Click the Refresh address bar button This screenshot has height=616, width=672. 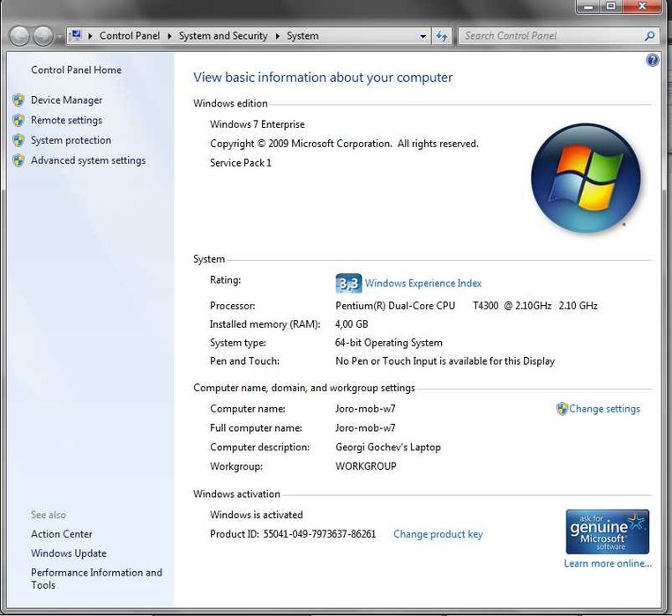pos(442,36)
